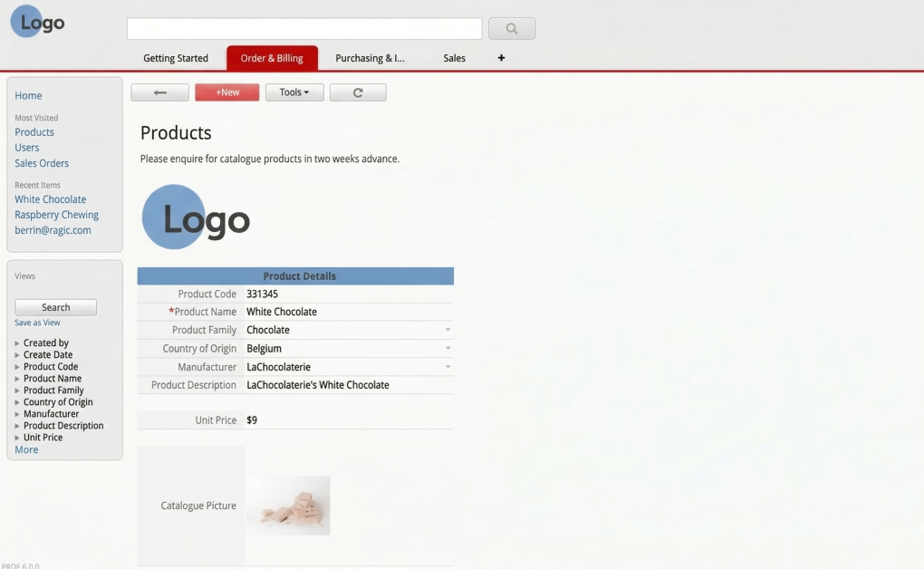The width and height of the screenshot is (924, 569).
Task: Open the White Chocolate recent item
Action: [x=50, y=198]
